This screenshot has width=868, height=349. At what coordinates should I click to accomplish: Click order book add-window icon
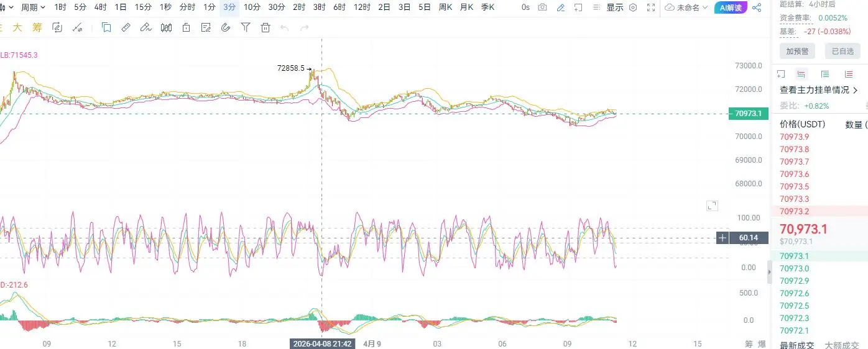tap(782, 74)
